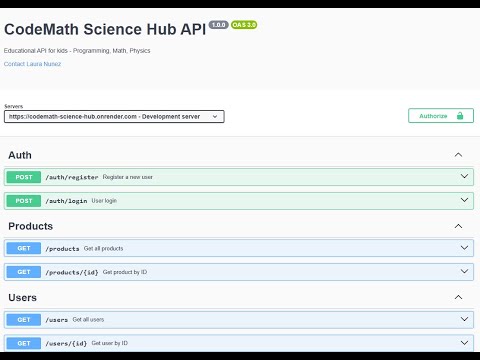
Task: Select the /users/{id} path text
Action: coord(66,344)
